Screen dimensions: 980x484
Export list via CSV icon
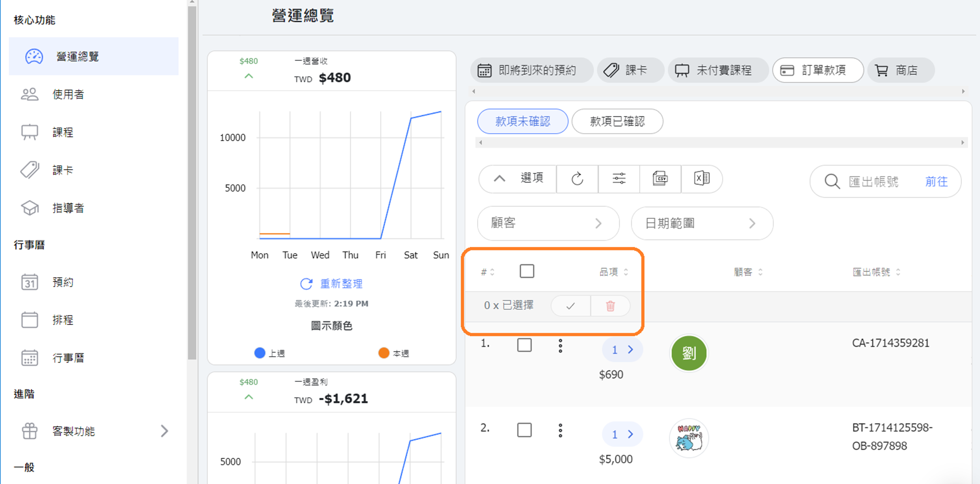coord(660,178)
